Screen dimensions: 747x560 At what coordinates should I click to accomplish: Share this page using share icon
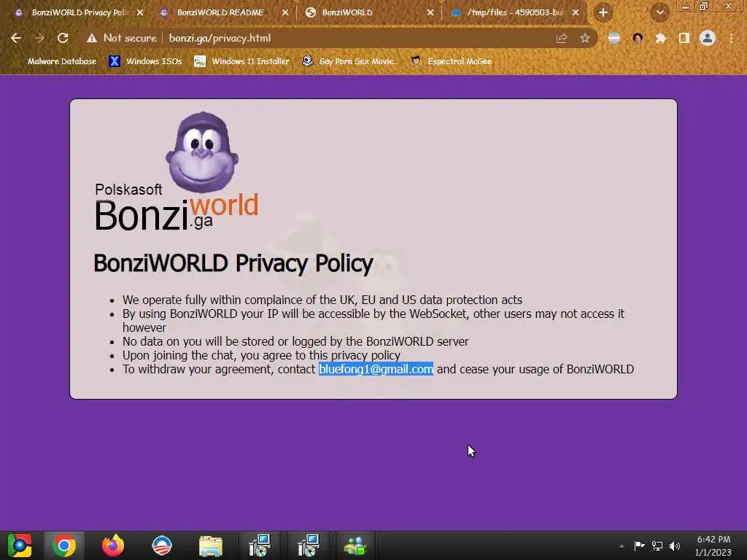tap(562, 38)
